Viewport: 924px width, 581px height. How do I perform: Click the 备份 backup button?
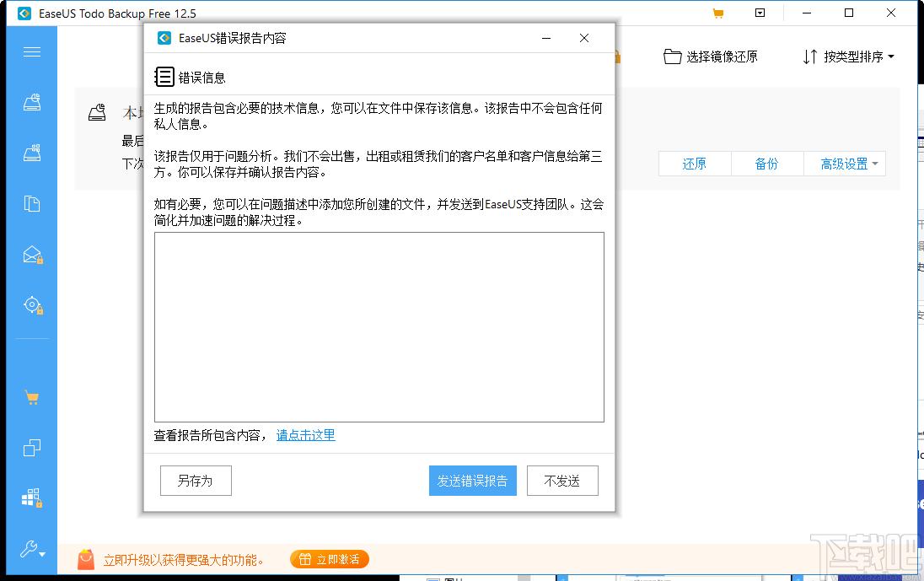[766, 164]
